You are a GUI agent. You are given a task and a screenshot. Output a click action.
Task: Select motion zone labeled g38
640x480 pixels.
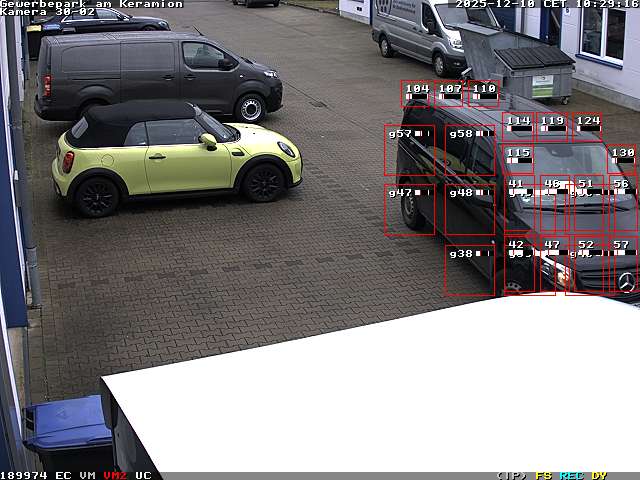click(469, 270)
